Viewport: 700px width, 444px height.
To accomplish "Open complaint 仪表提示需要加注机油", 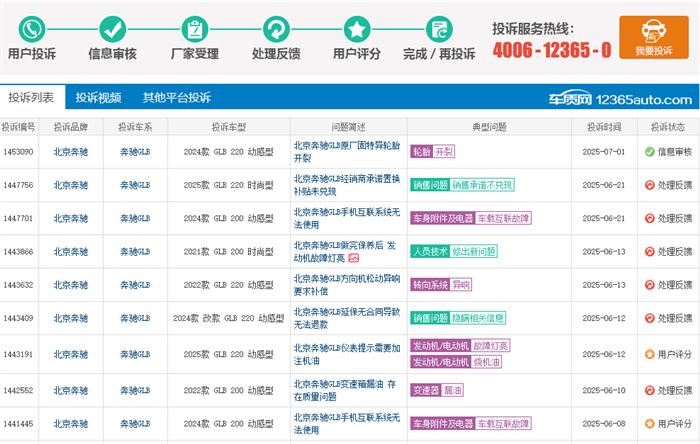I will point(347,354).
